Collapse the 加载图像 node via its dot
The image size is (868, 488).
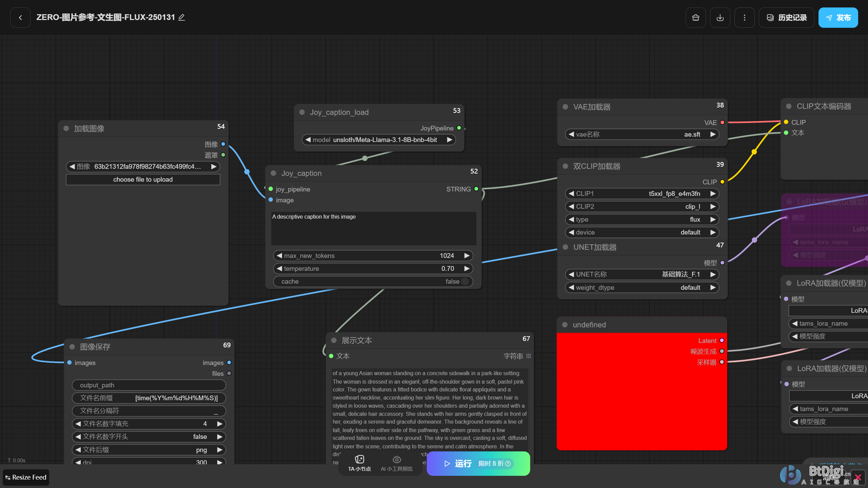[66, 128]
